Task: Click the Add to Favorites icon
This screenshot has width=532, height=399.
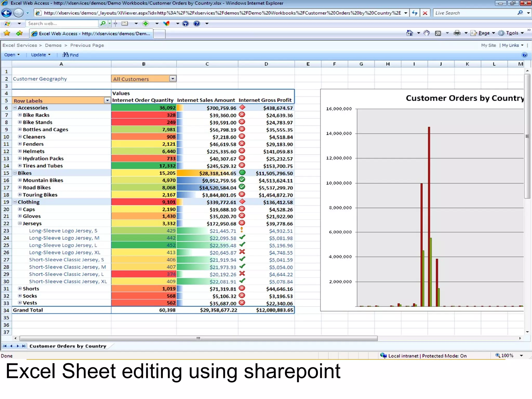Action: [x=19, y=33]
